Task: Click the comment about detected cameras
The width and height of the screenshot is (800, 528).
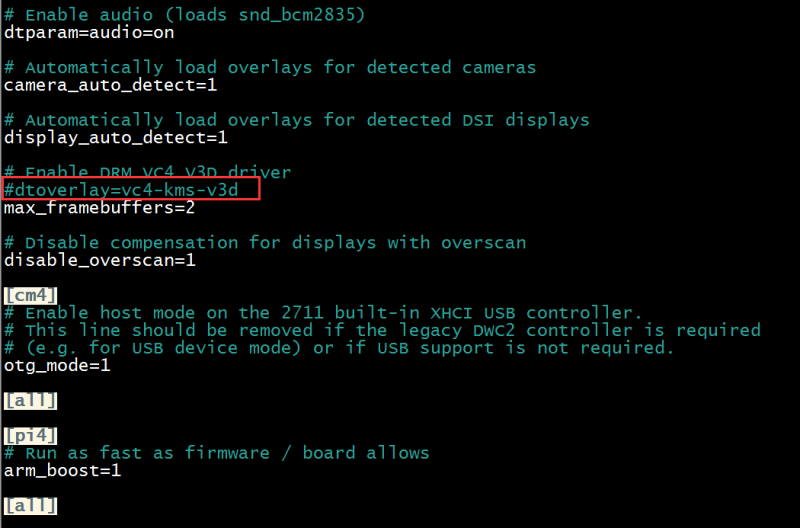Action: point(270,67)
